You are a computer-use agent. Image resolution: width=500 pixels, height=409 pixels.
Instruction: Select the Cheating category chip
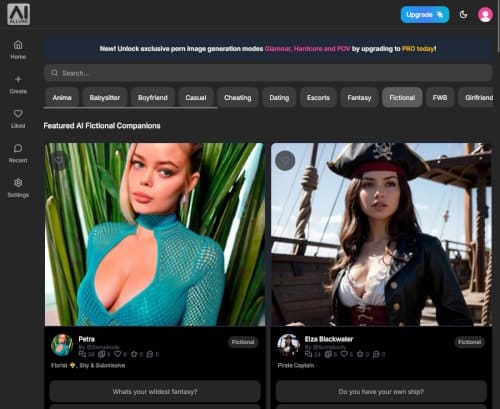point(238,98)
